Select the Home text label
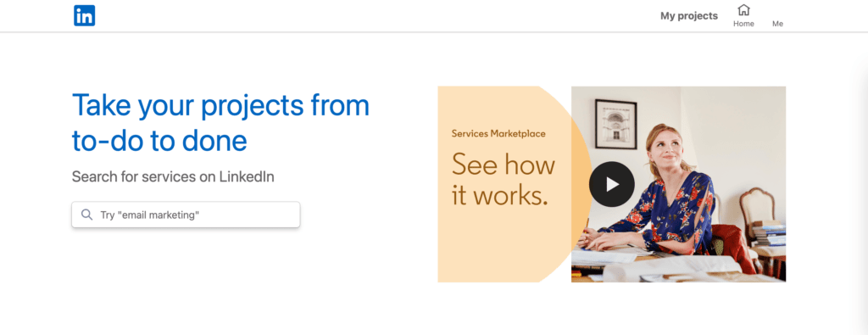The width and height of the screenshot is (868, 335). [x=743, y=24]
